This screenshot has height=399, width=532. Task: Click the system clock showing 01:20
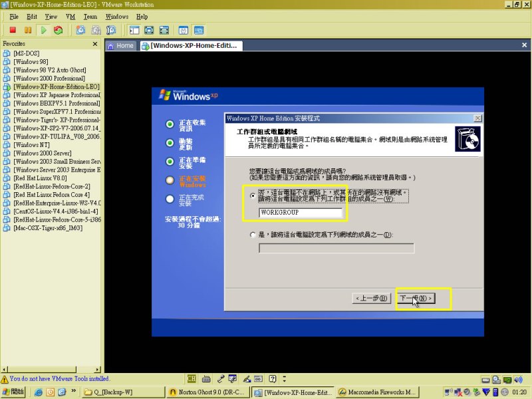[x=519, y=392]
